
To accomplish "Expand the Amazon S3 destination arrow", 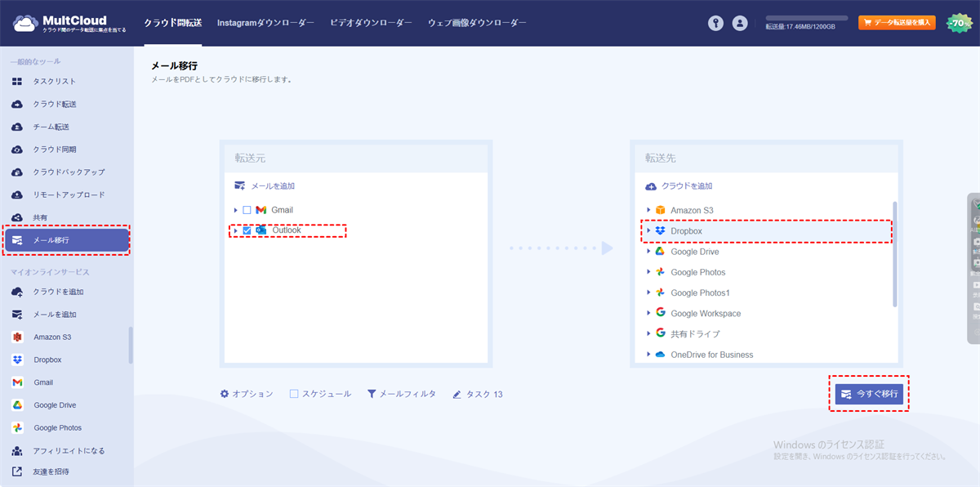I will [648, 211].
